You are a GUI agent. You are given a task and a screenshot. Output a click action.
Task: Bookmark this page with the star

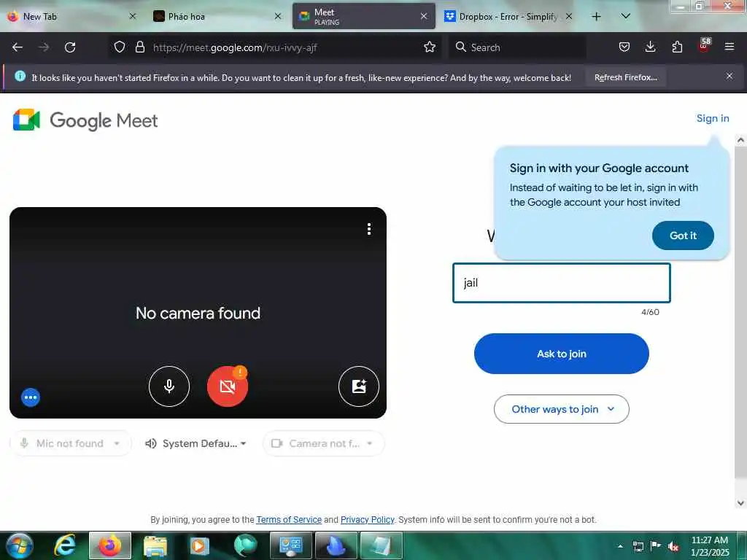429,47
